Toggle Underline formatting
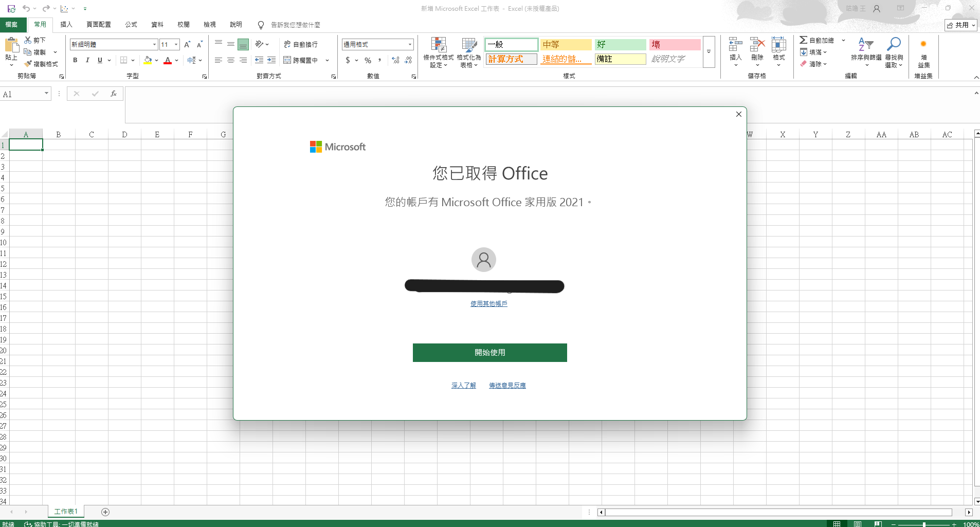 (x=100, y=60)
